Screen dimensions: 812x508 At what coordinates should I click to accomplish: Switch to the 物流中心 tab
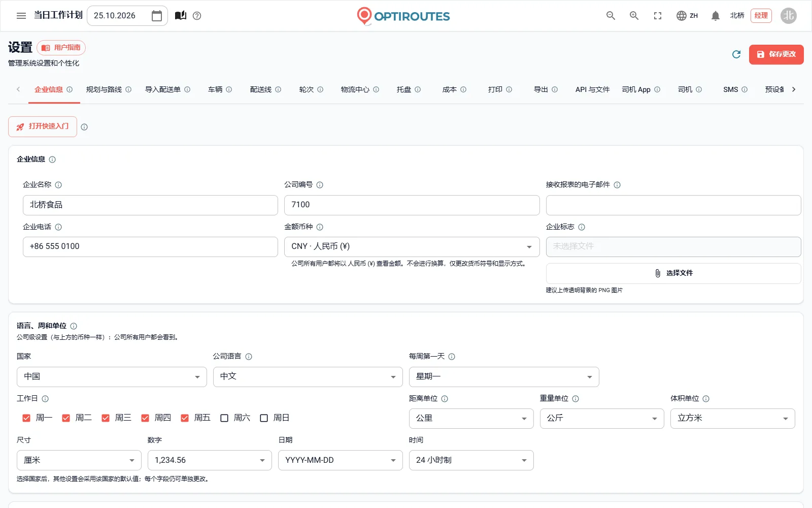point(360,89)
